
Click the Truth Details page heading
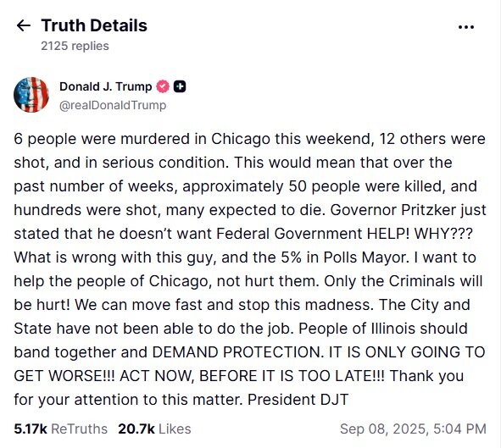94,25
